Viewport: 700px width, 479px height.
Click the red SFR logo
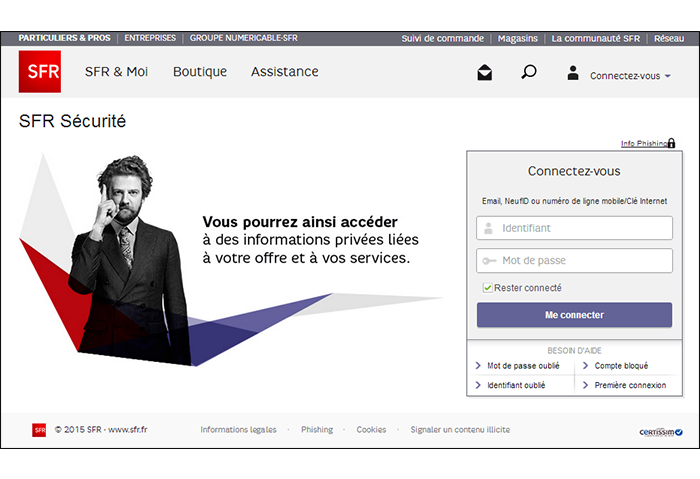point(39,72)
